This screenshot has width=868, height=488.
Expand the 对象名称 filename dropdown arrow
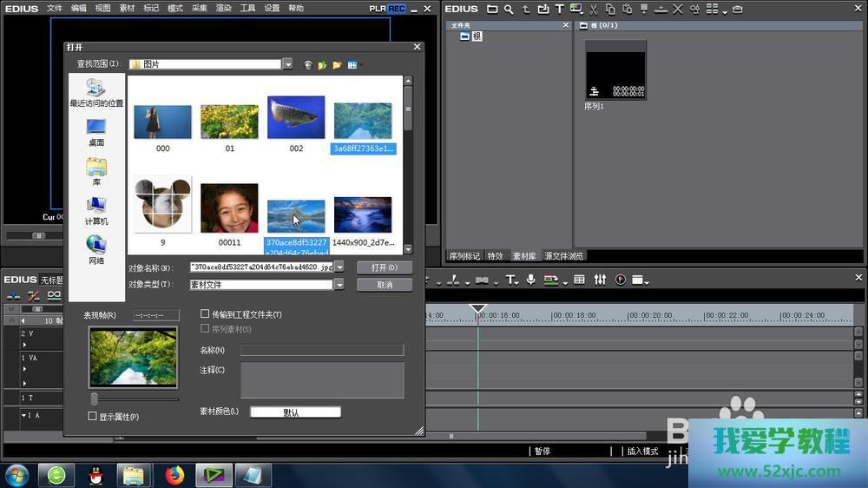click(339, 267)
